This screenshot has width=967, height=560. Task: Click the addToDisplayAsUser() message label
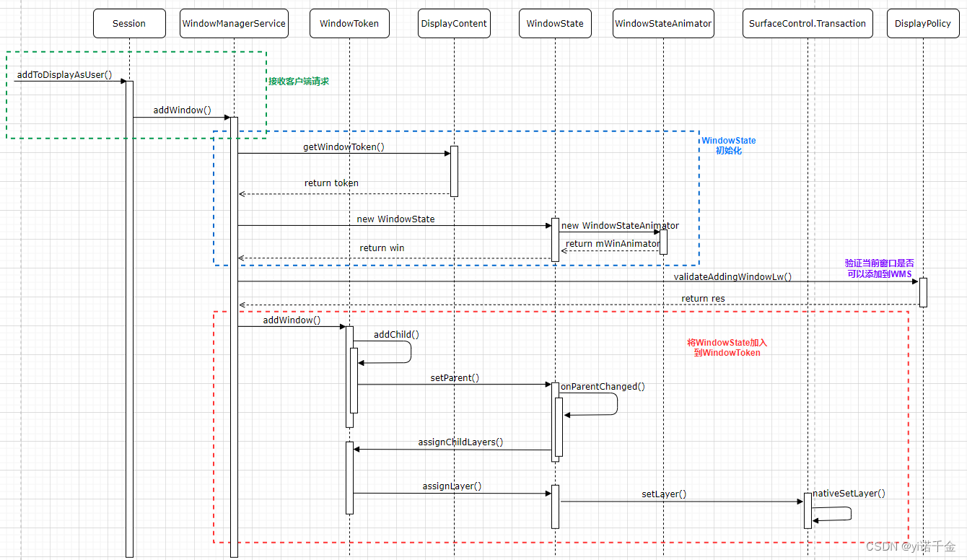65,74
